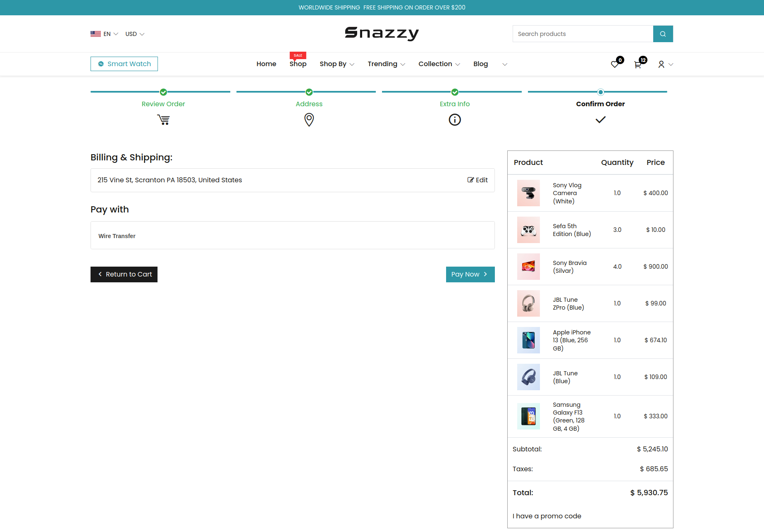Screen dimensions: 764x532
Task: Click the taxes value $ 685.65
Action: point(654,469)
